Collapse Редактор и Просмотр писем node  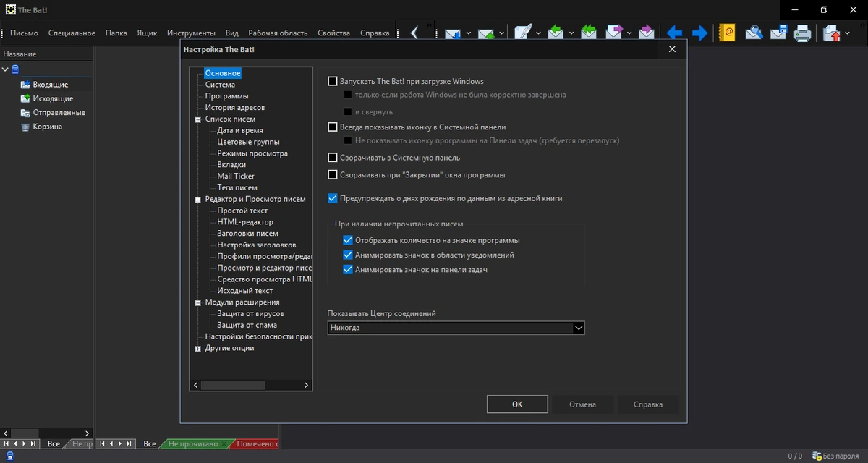(198, 200)
